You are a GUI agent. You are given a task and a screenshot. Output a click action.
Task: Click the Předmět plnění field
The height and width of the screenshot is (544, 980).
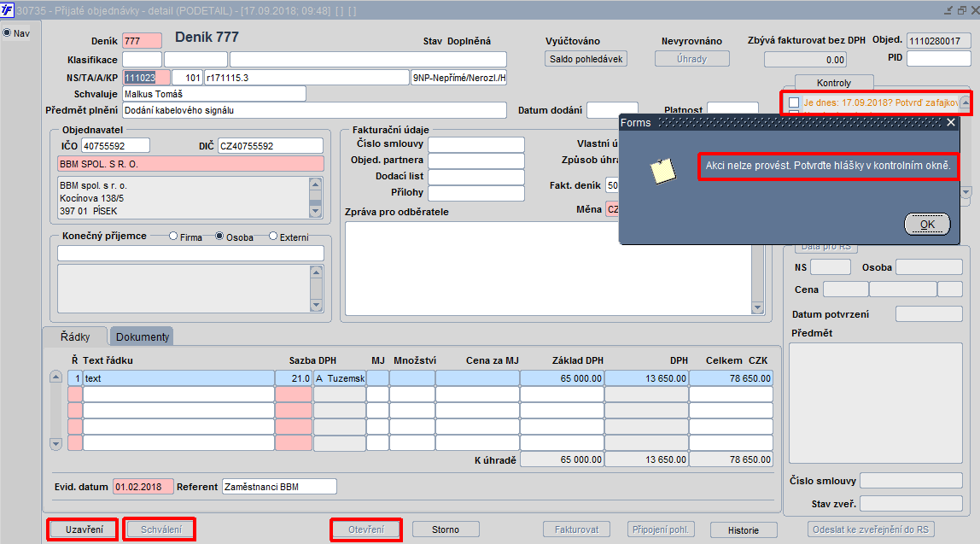(314, 110)
